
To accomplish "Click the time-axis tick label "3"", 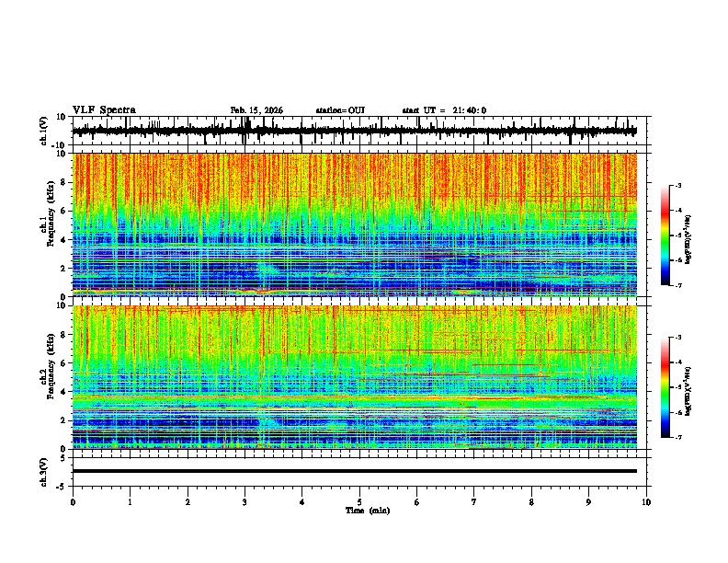I will coord(245,502).
